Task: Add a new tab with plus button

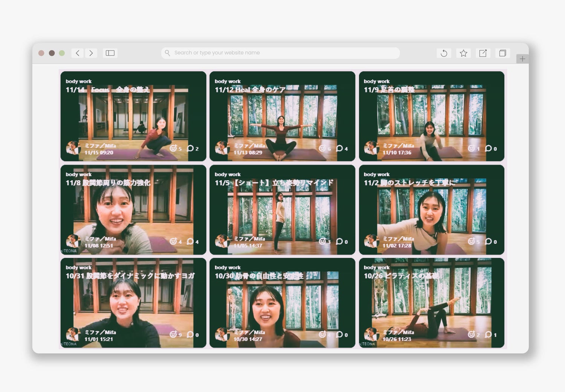Action: [x=522, y=59]
